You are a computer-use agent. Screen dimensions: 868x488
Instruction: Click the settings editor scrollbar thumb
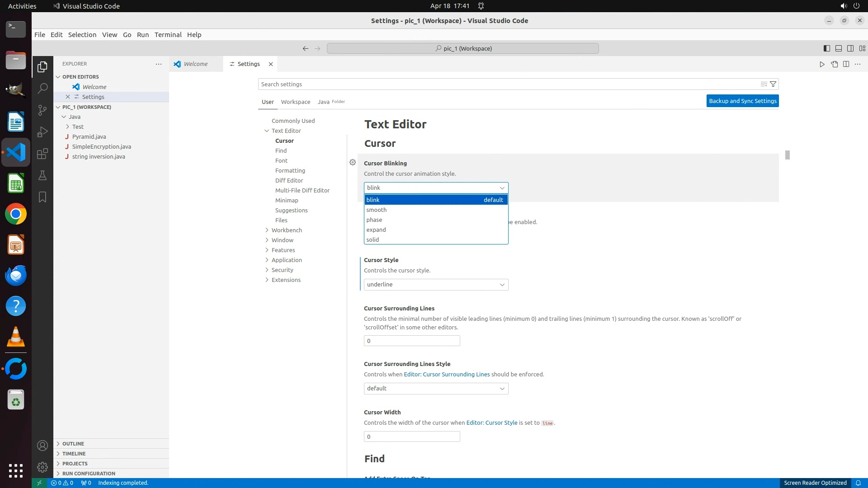(x=787, y=155)
